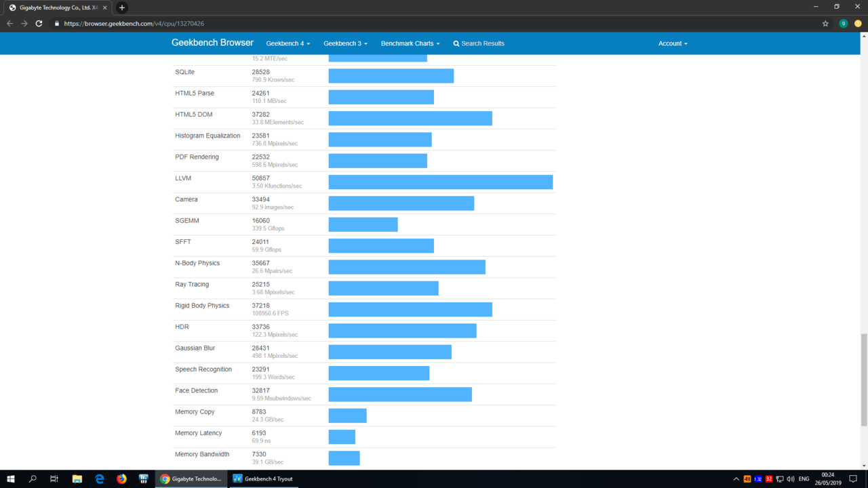868x488 pixels.
Task: Click the magnifier icon beside Search Results
Action: (456, 43)
